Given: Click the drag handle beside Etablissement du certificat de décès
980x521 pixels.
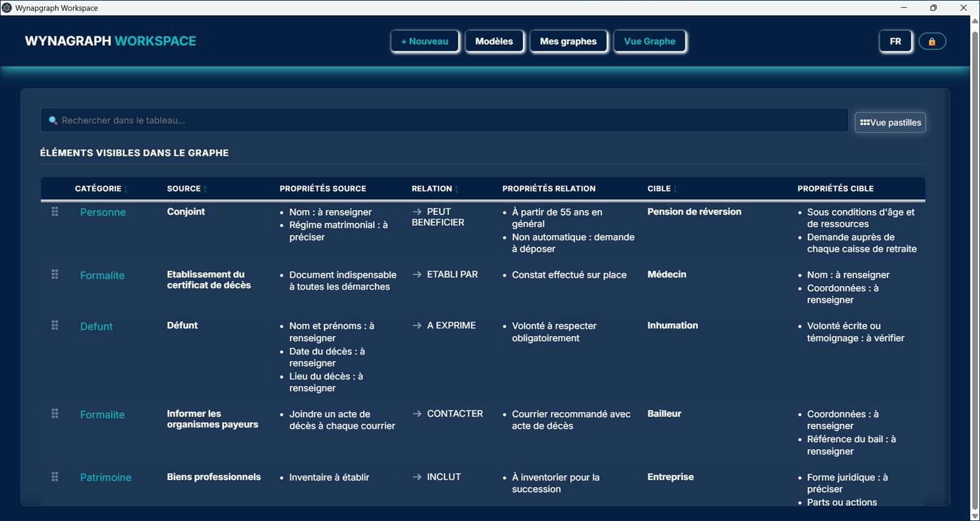Looking at the screenshot, I should 55,275.
